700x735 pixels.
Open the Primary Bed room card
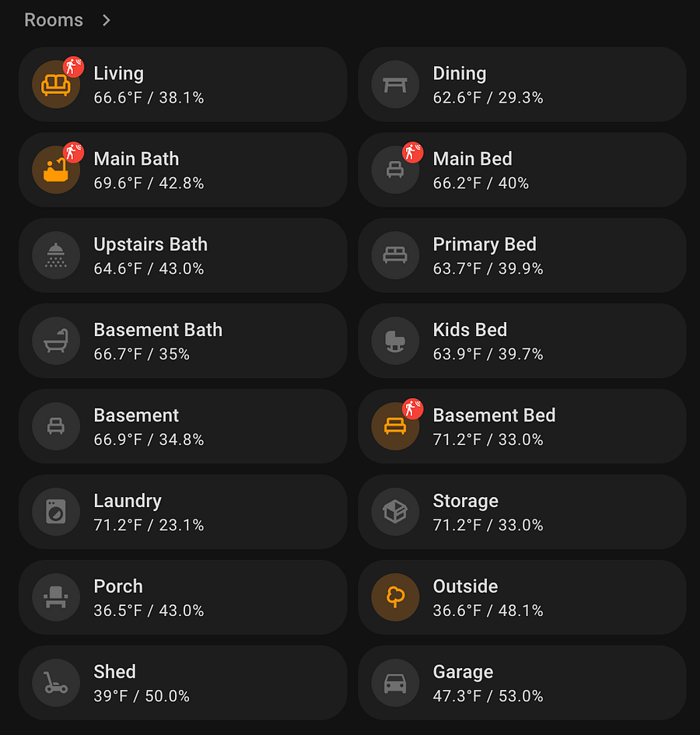tap(523, 255)
